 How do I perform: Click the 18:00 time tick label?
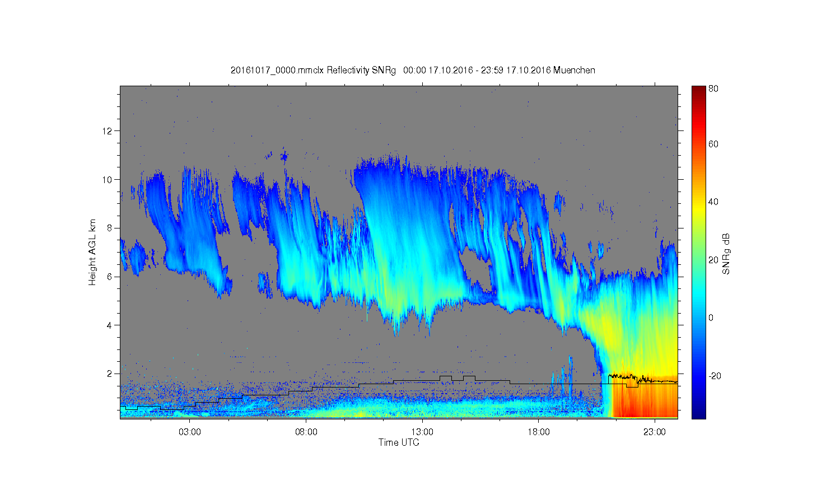click(538, 432)
